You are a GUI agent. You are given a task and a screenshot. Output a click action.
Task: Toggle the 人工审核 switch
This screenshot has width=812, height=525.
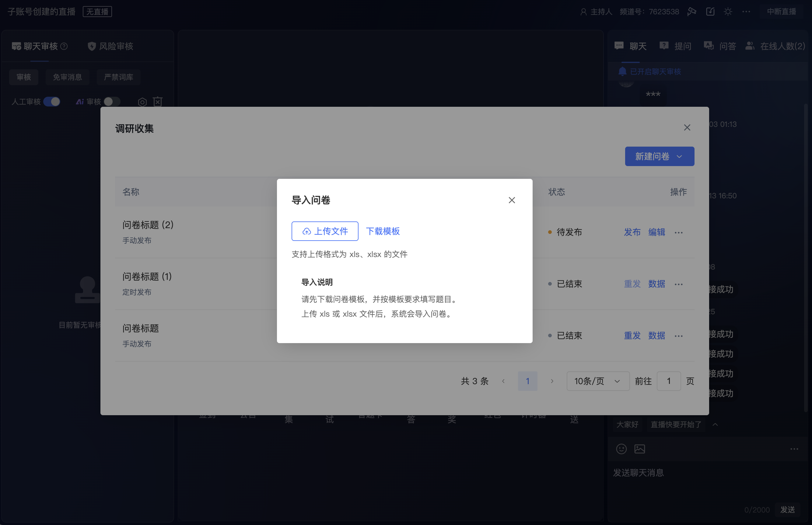point(52,102)
